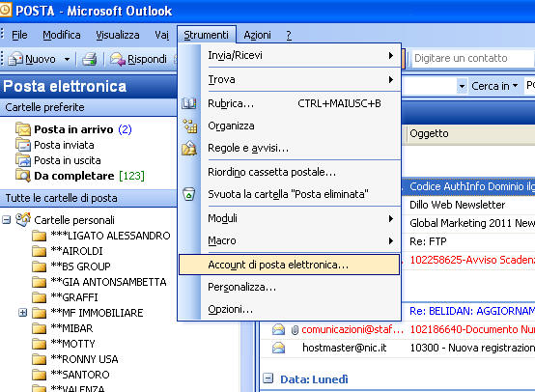
Task: Click the printer icon in toolbar
Action: pyautogui.click(x=90, y=59)
